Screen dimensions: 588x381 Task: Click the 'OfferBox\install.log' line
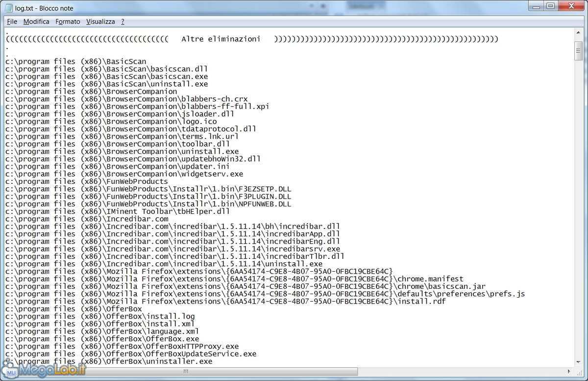(x=100, y=316)
